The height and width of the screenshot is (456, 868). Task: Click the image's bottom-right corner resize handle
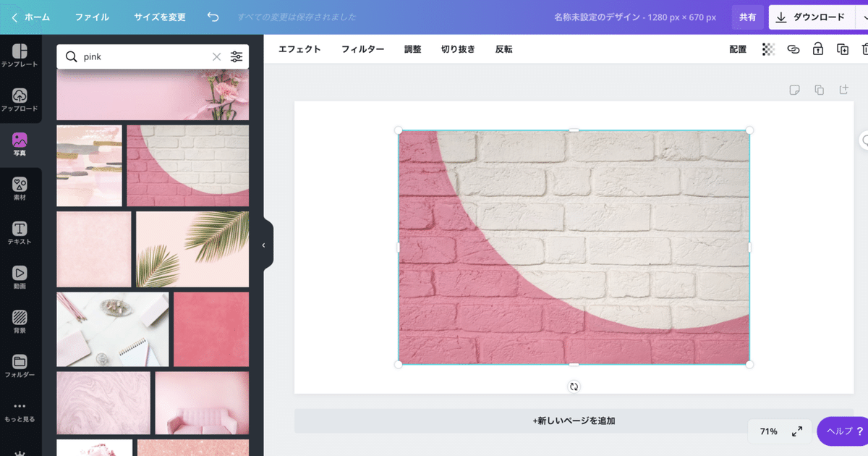click(x=749, y=364)
